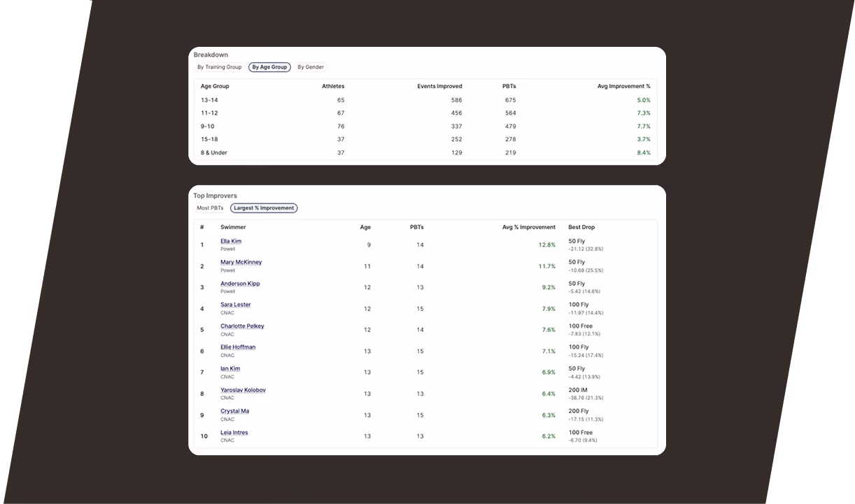Click the Events Improved column header
The height and width of the screenshot is (504, 855).
pos(439,86)
